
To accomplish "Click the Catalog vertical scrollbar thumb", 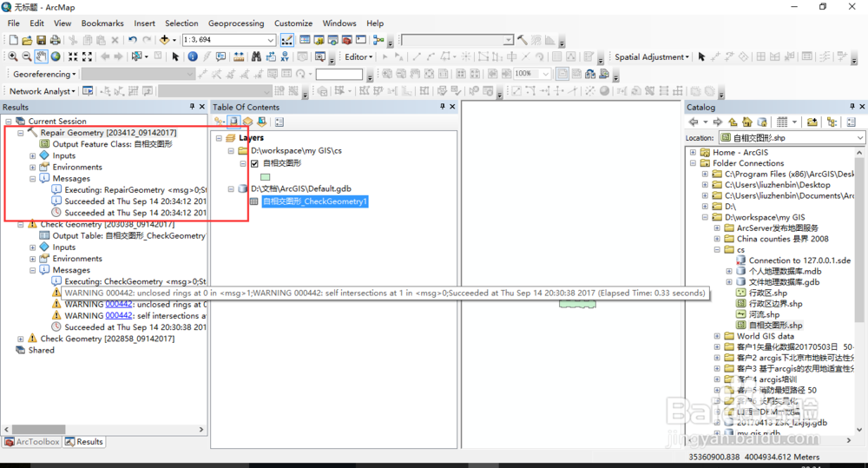I will coord(859,238).
